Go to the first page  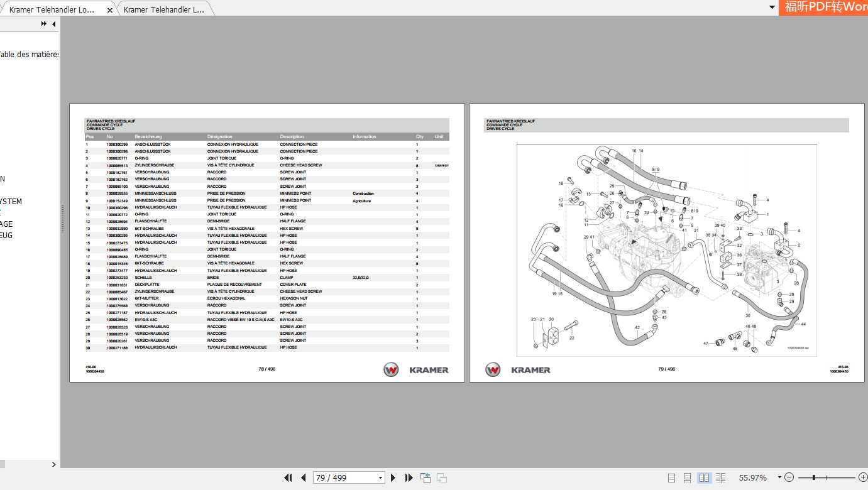(x=288, y=478)
